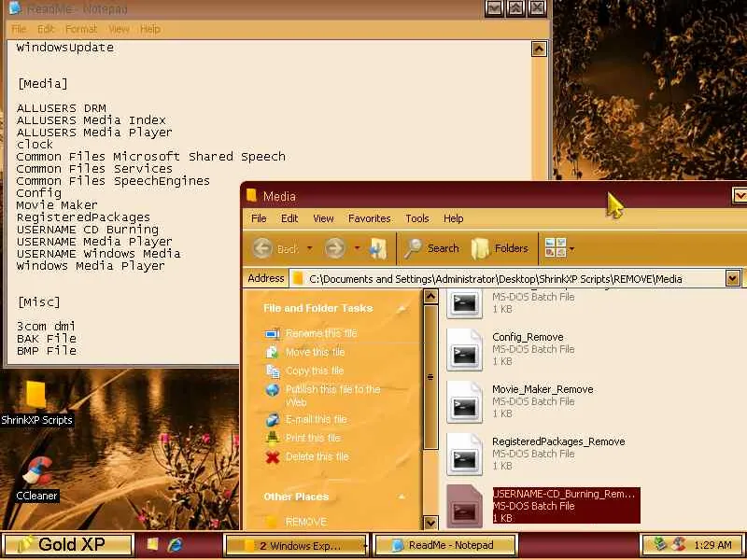The height and width of the screenshot is (560, 747).
Task: Click the Copy this file icon
Action: pyautogui.click(x=273, y=371)
